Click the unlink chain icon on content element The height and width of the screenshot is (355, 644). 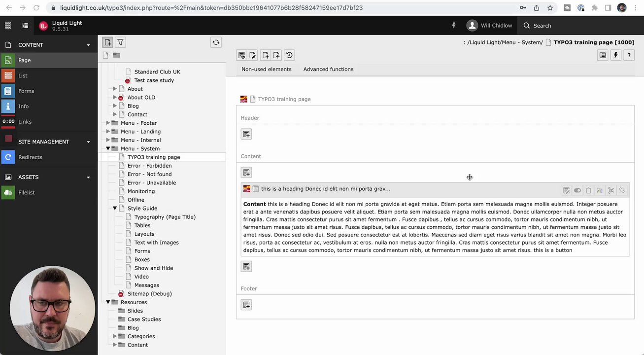pyautogui.click(x=622, y=190)
